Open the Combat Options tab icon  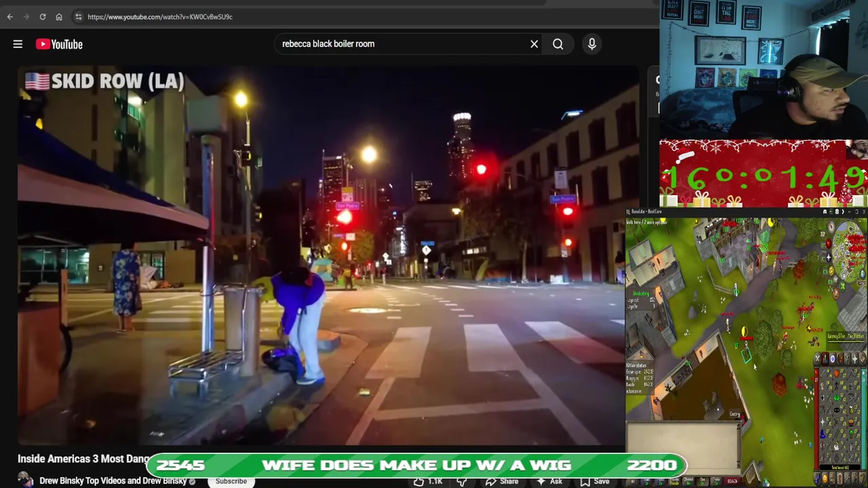point(817,358)
